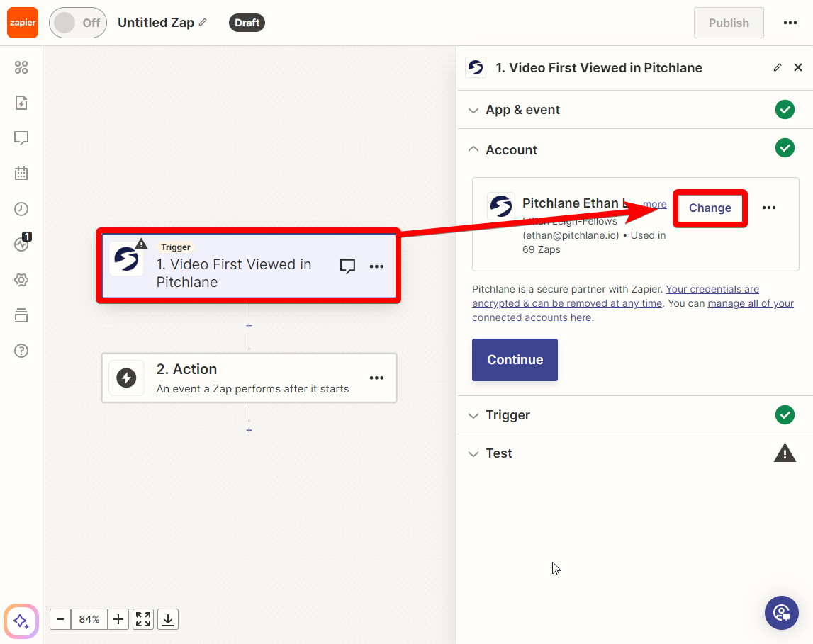
Task: Zoom out the canvas with minus
Action: [60, 619]
